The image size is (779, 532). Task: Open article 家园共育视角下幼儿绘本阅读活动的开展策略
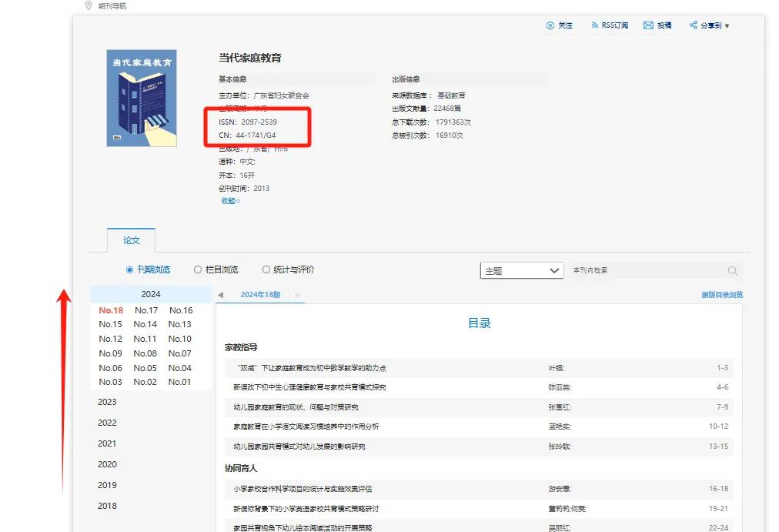pyautogui.click(x=303, y=527)
